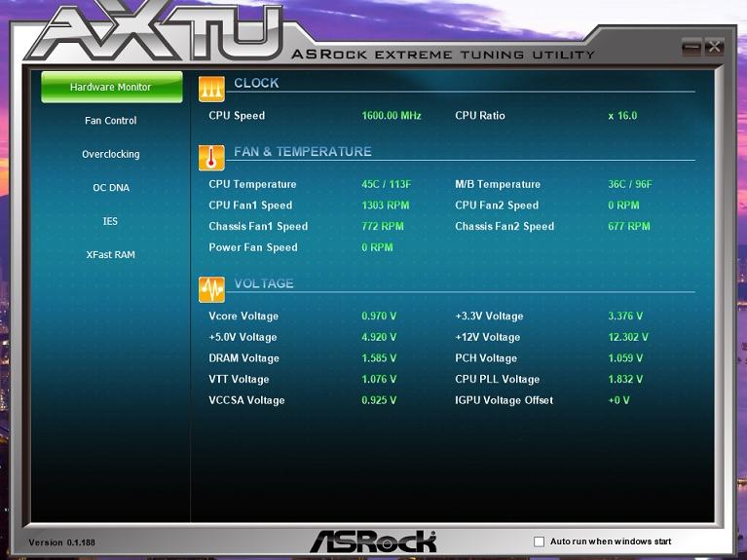Click the CLOCK section heading

tap(256, 83)
